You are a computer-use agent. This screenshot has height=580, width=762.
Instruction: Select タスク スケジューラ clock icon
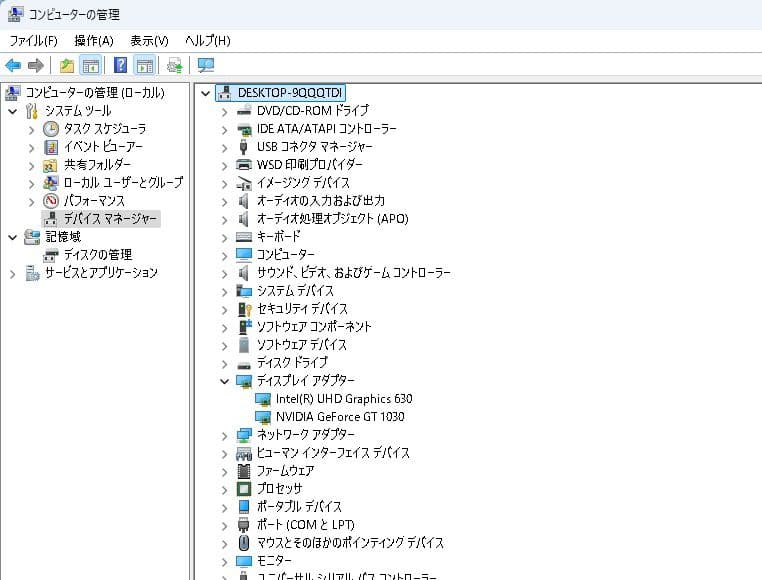click(x=51, y=129)
